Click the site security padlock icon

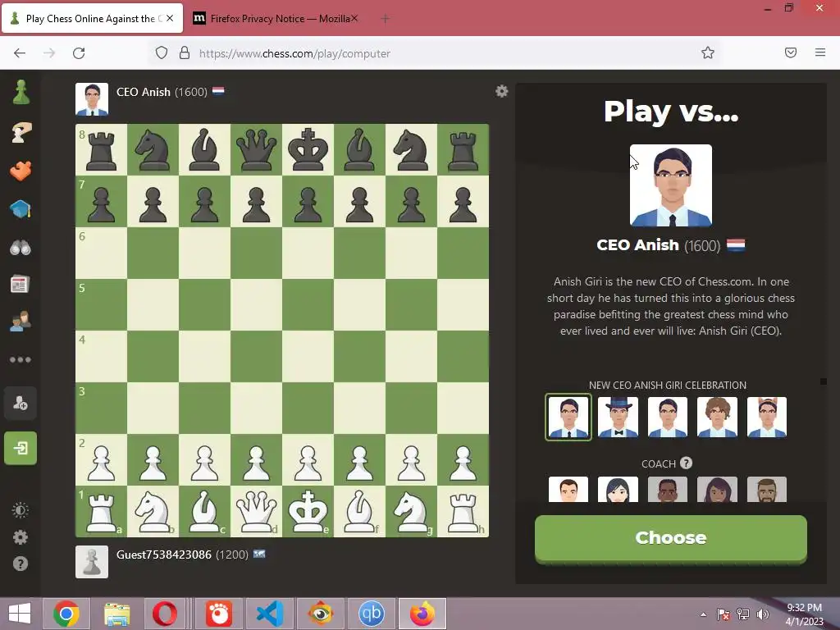[185, 52]
